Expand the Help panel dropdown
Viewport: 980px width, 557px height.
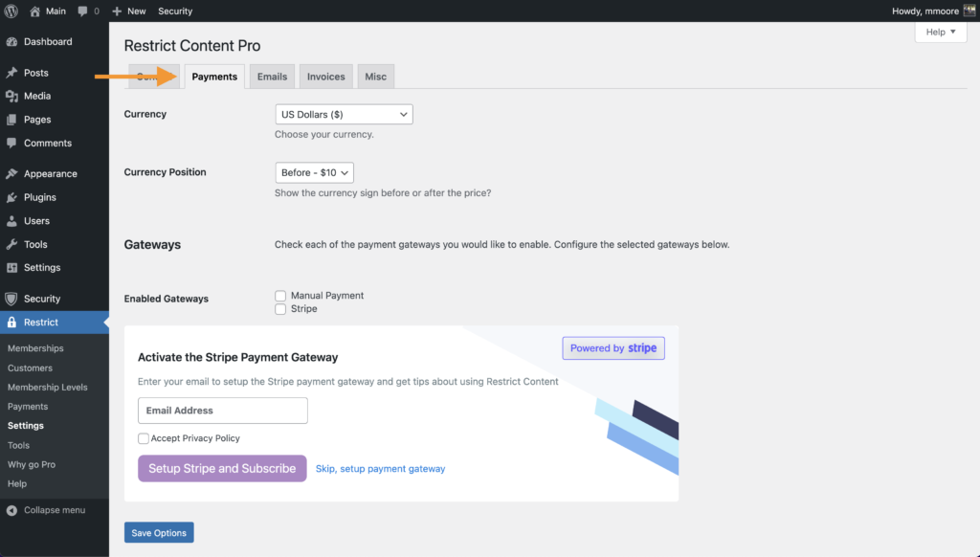[x=941, y=32]
